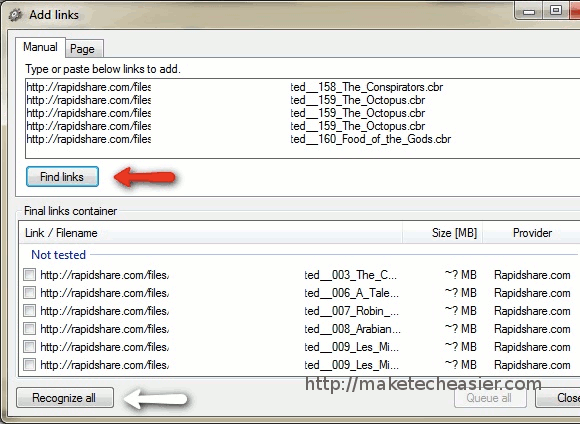The height and width of the screenshot is (424, 580).
Task: Click inside the links paste text area
Action: 303,118
